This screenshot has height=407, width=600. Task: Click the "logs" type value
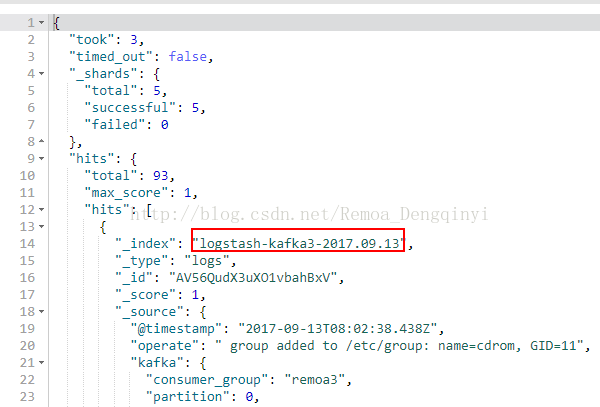coord(207,260)
